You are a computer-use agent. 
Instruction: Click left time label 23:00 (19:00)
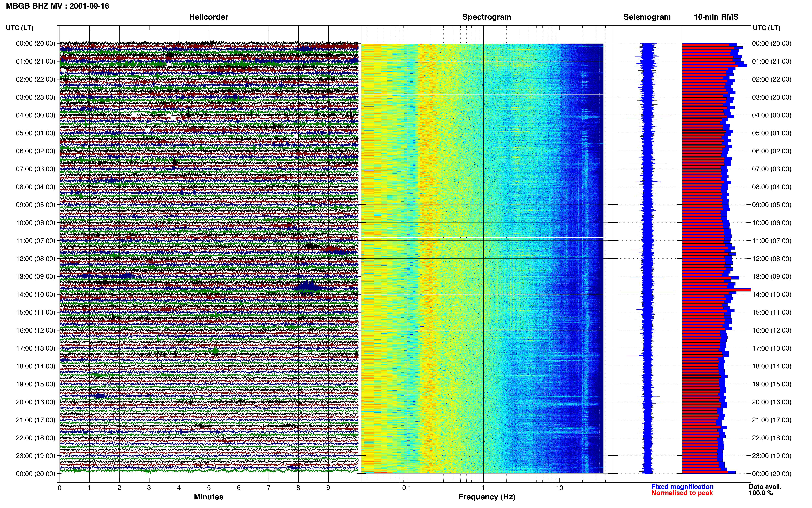coord(36,456)
